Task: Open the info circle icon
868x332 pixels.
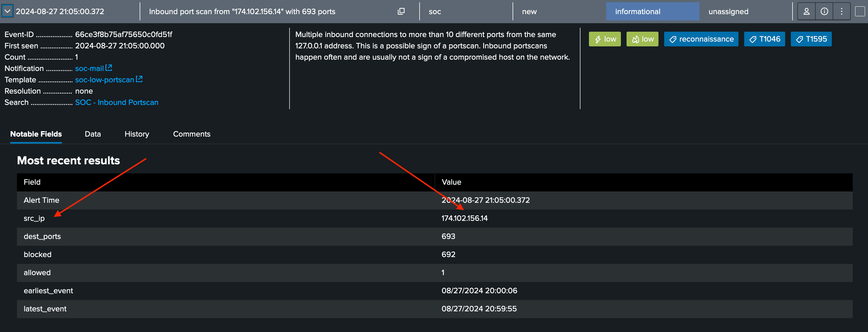Action: pyautogui.click(x=824, y=12)
